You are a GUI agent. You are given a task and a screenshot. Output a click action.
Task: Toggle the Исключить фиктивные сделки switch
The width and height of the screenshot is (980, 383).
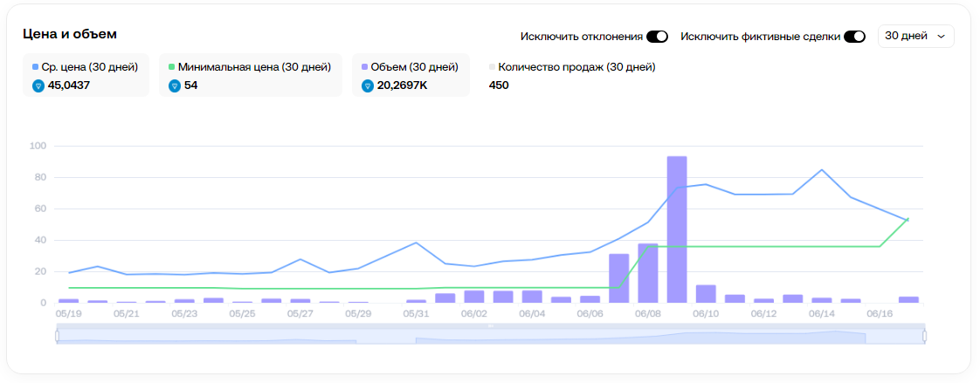tap(854, 36)
